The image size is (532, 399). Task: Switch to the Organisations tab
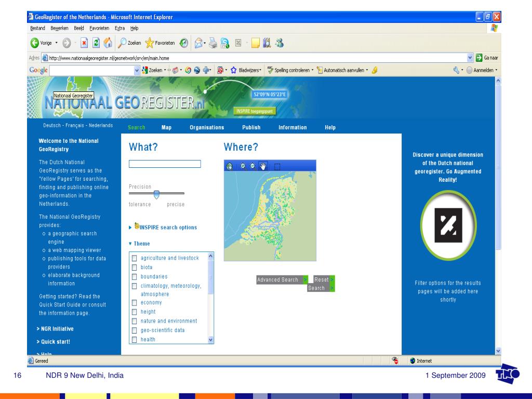tap(207, 128)
